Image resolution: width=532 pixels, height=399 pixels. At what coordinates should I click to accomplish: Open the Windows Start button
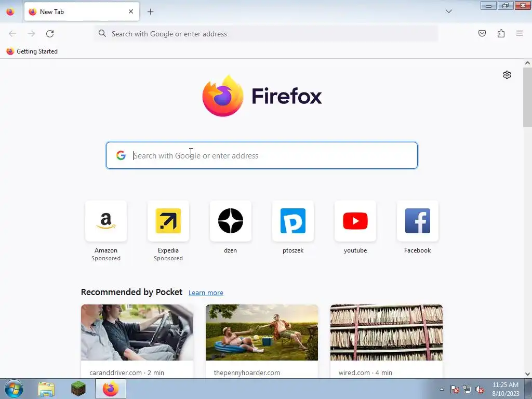(14, 389)
